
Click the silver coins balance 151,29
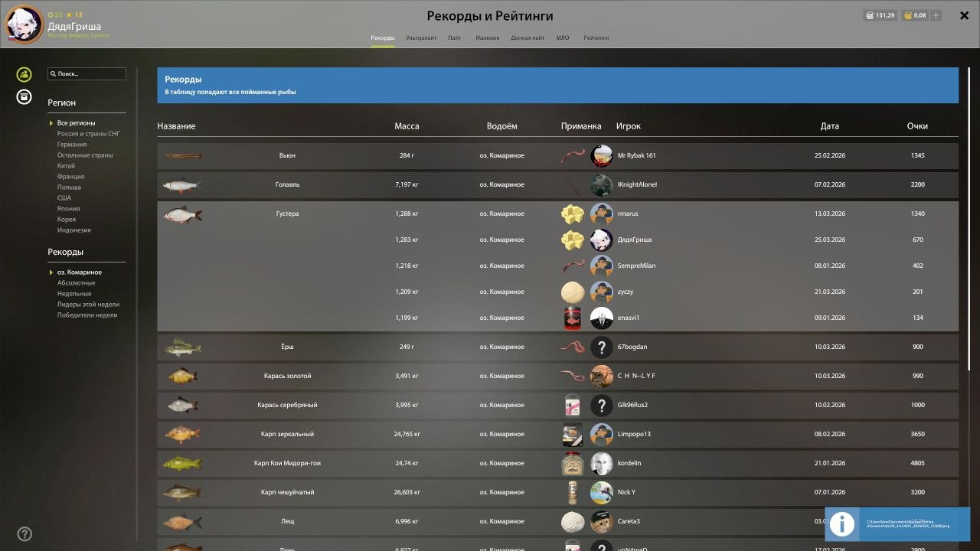(880, 15)
